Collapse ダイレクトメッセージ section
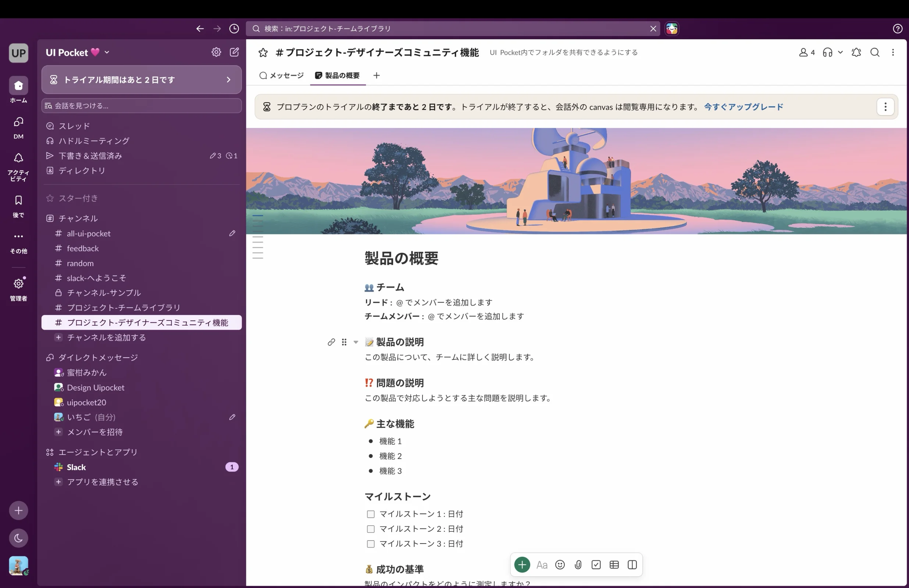The width and height of the screenshot is (909, 588). coord(98,358)
